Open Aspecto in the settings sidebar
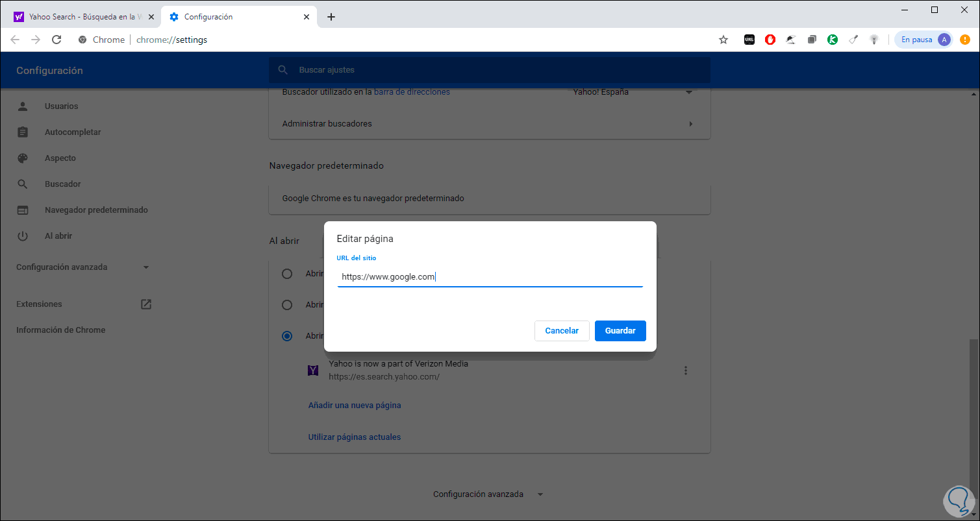Image resolution: width=980 pixels, height=521 pixels. 60,158
